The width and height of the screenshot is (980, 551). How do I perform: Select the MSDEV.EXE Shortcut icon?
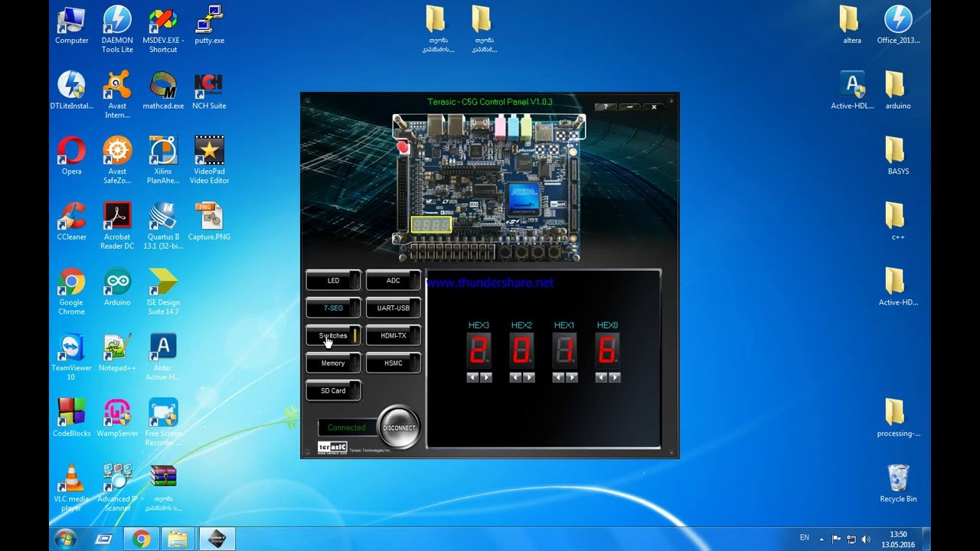click(x=163, y=30)
